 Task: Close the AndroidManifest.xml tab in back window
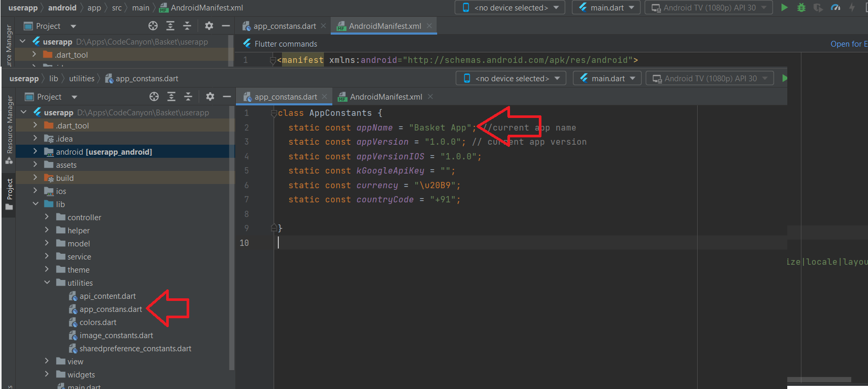click(x=429, y=26)
